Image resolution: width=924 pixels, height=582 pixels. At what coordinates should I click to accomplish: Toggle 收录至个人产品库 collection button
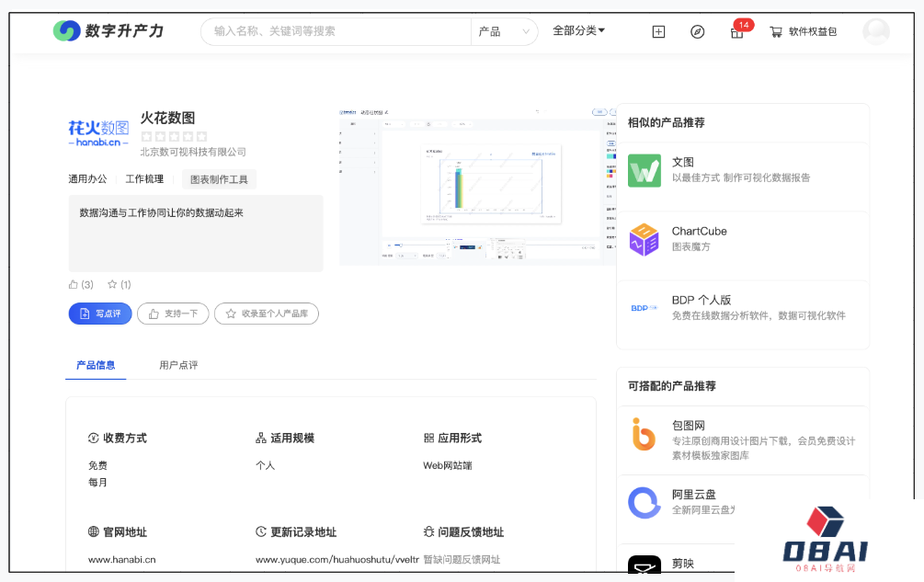pyautogui.click(x=267, y=314)
